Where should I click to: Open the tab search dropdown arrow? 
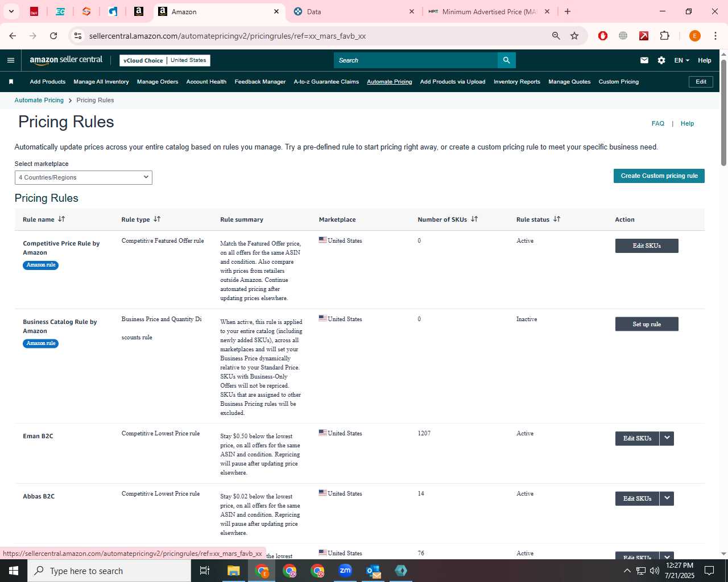pyautogui.click(x=11, y=11)
